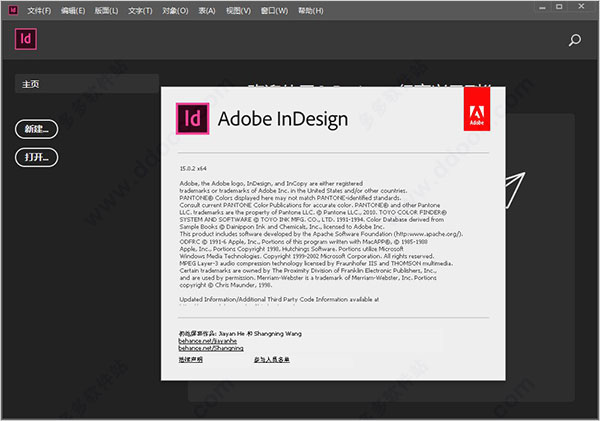Click the 法律声明 link
This screenshot has height=421, width=600.
click(191, 359)
